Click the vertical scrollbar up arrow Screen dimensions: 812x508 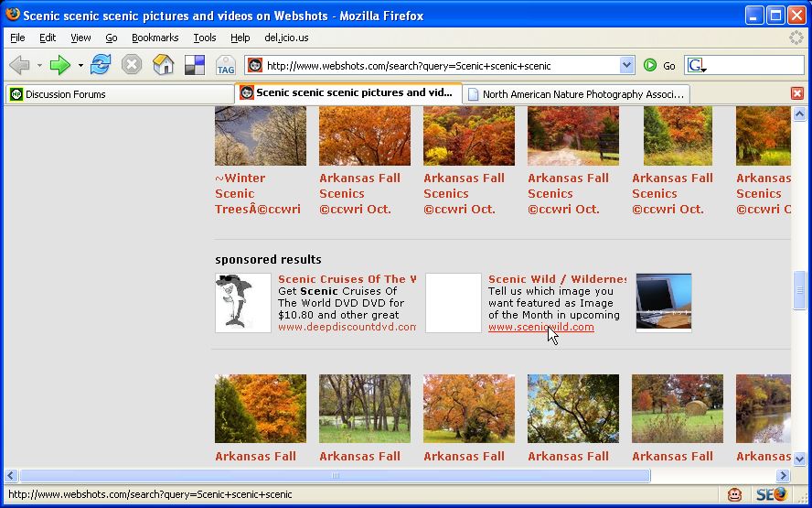(x=799, y=114)
